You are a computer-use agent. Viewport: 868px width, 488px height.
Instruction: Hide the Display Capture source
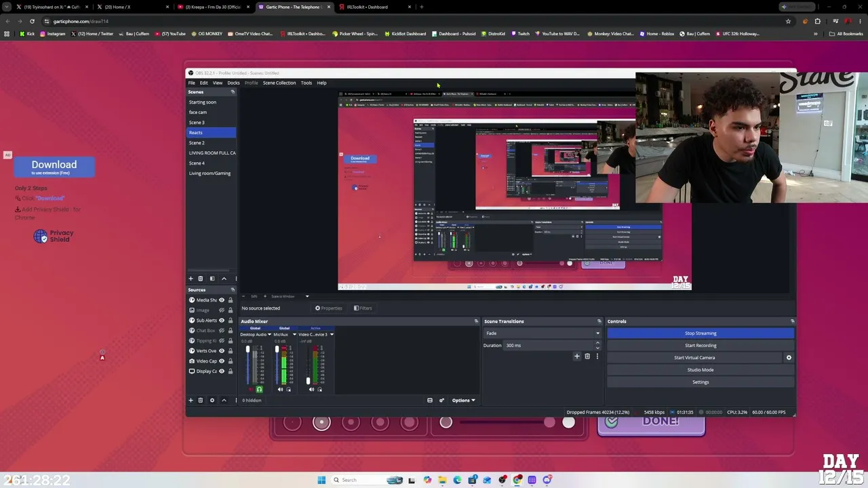click(x=221, y=371)
